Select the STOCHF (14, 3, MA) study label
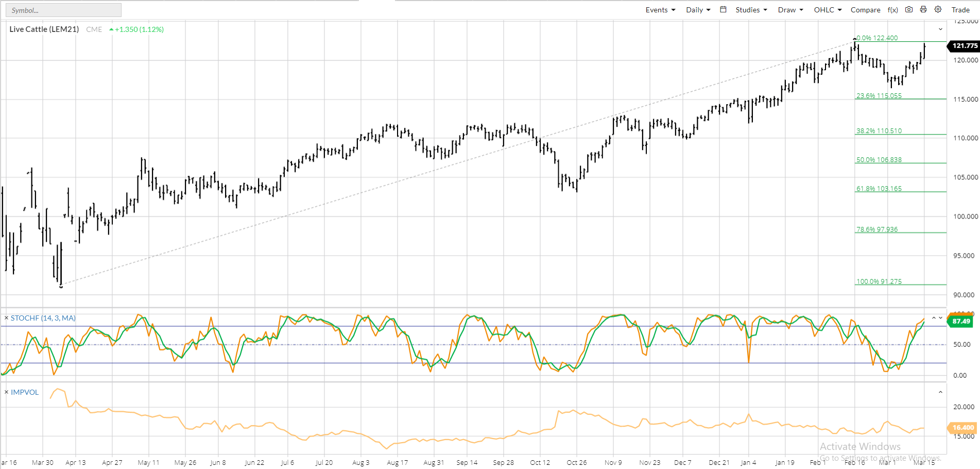Screen dimensions: 980x469 (x=43, y=318)
